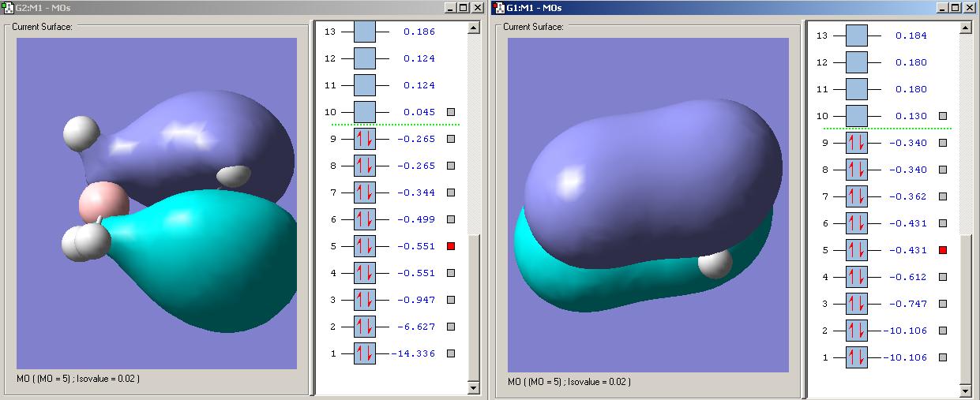The width and height of the screenshot is (980, 400).
Task: Toggle surface marker for orbital 9 in G2:M1
Action: (451, 139)
